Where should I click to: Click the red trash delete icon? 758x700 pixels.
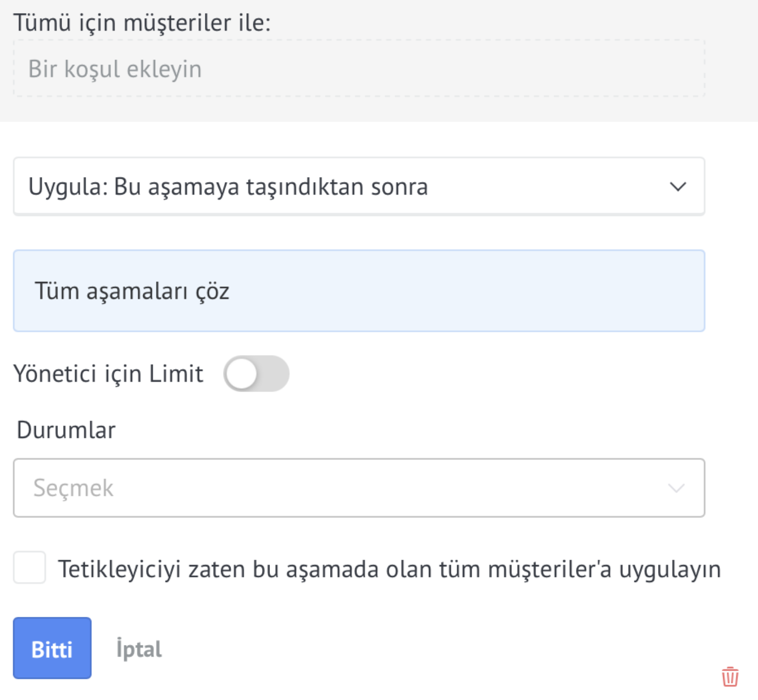click(730, 676)
